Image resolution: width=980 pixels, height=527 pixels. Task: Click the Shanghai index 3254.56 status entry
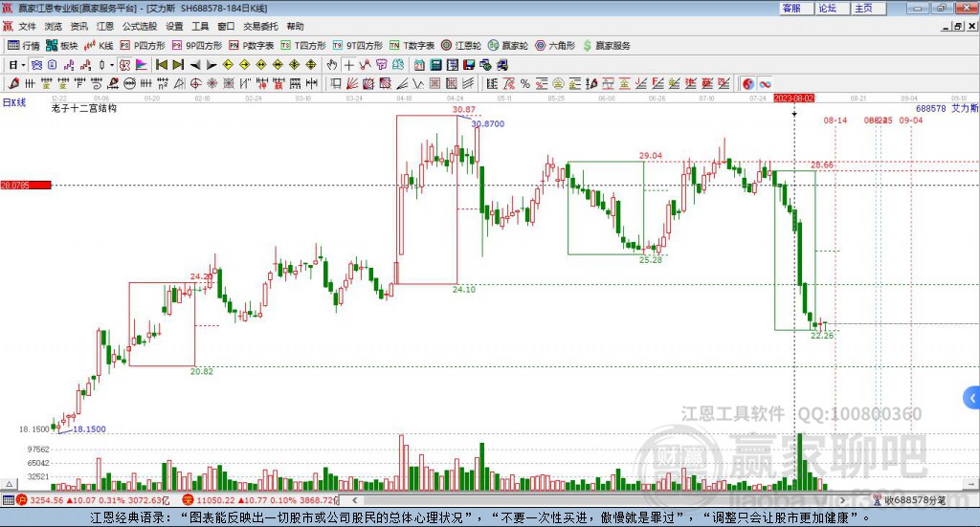tap(93, 500)
